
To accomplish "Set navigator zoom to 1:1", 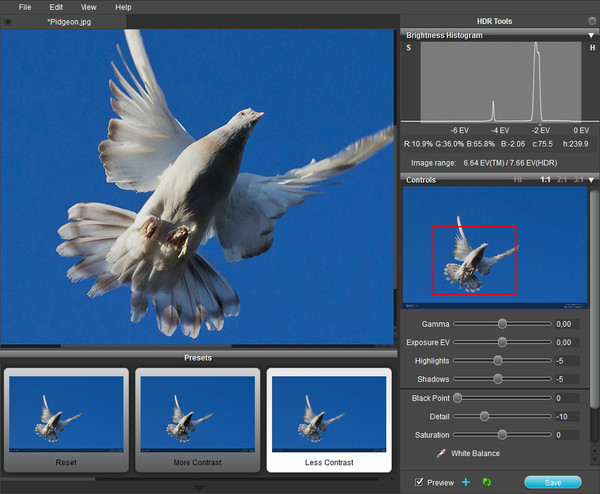I will pyautogui.click(x=545, y=180).
